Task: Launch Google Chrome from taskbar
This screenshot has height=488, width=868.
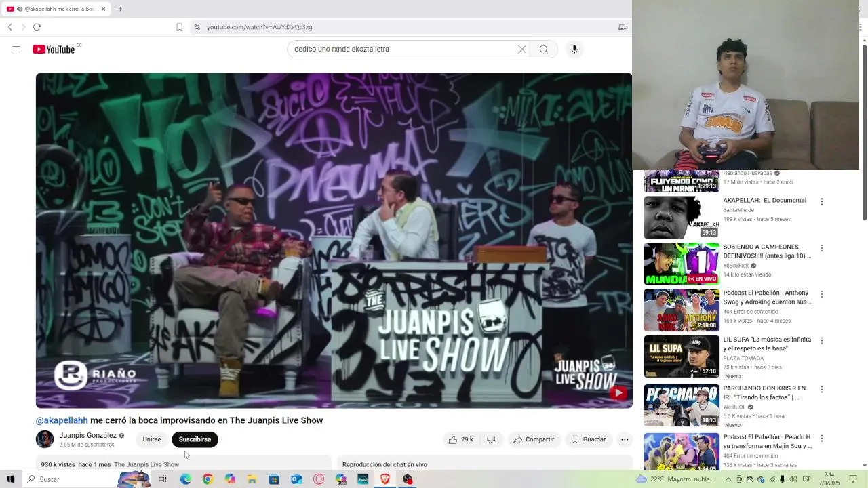Action: point(208,479)
